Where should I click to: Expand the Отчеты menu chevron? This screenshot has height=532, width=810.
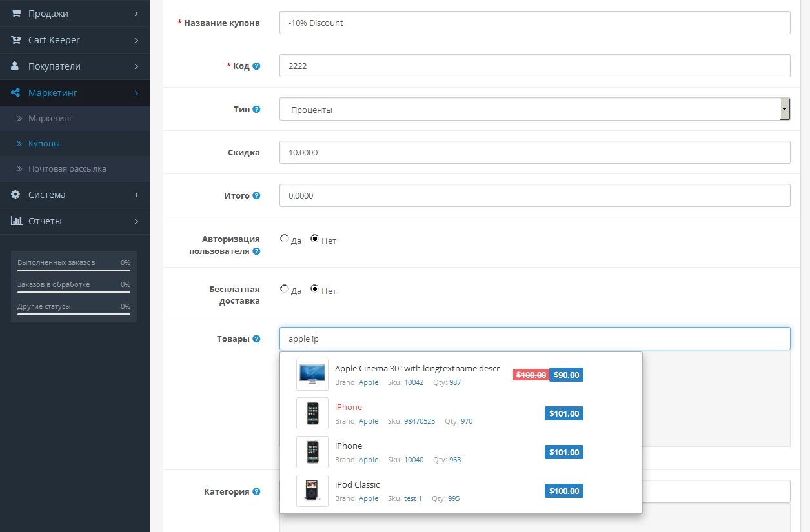(x=136, y=221)
